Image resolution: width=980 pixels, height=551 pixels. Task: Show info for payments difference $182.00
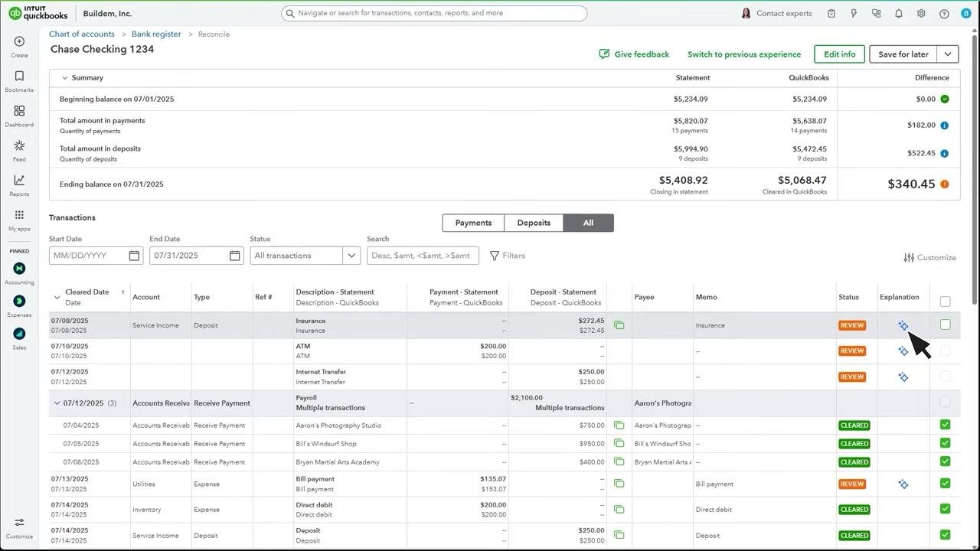click(x=945, y=126)
